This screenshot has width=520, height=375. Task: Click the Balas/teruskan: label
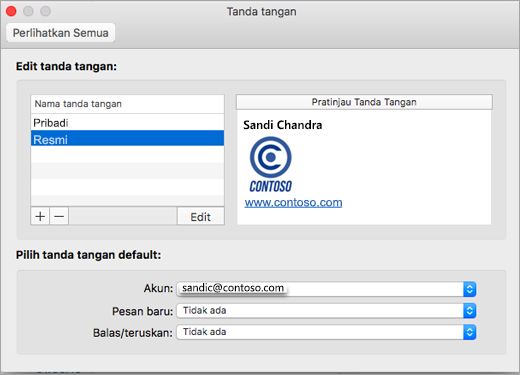tap(133, 333)
